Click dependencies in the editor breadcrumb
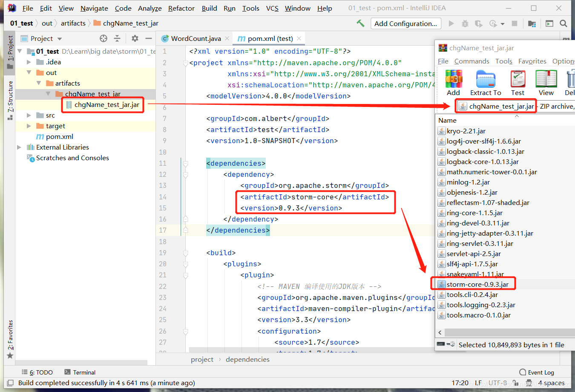This screenshot has width=575, height=392. pyautogui.click(x=247, y=359)
